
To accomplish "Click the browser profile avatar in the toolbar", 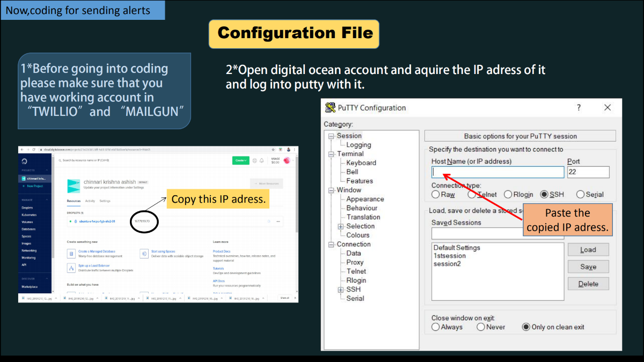I will click(x=288, y=150).
